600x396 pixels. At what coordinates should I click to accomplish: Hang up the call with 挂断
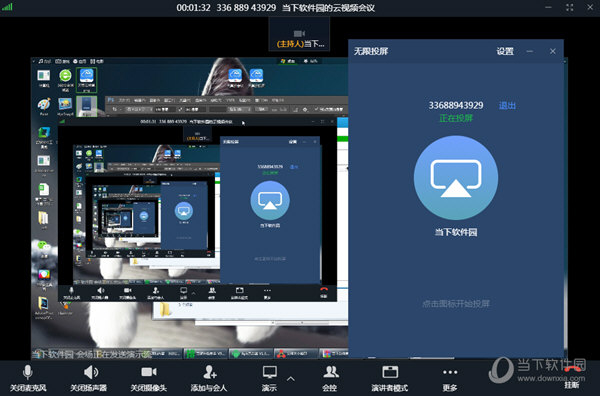(x=572, y=377)
